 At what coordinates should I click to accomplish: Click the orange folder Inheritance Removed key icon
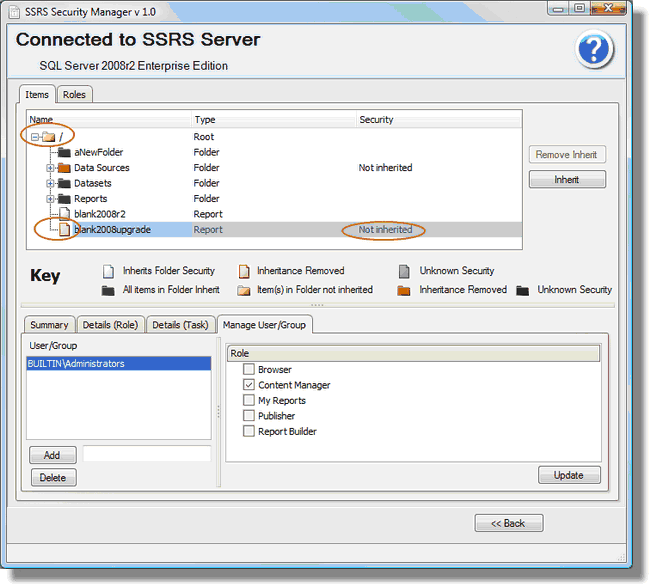point(404,290)
